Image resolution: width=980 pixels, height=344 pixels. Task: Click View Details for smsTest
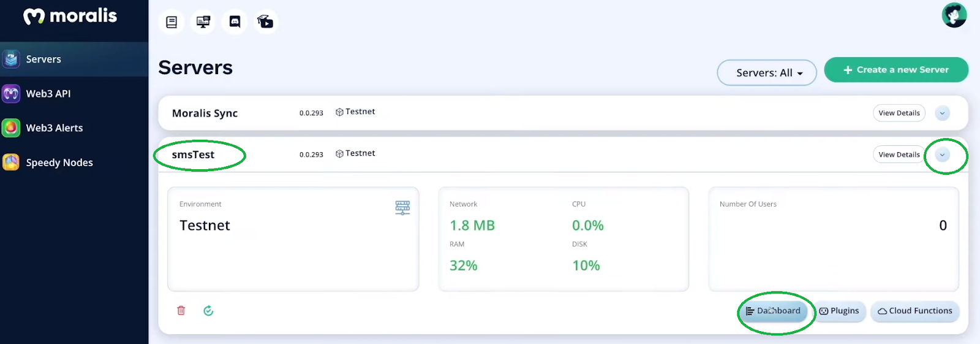pyautogui.click(x=899, y=155)
